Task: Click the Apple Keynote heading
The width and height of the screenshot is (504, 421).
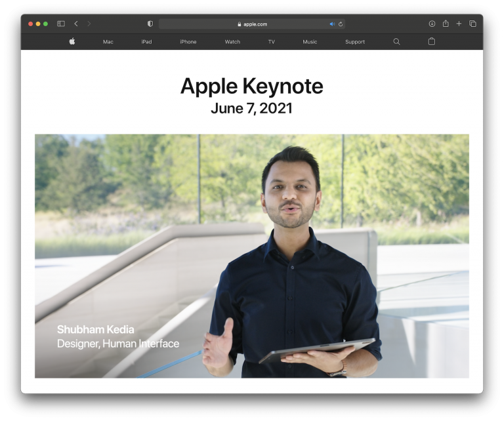Action: [x=252, y=86]
